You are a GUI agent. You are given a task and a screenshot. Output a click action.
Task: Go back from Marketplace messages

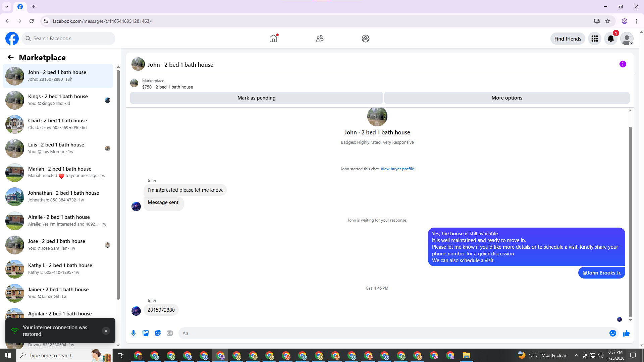(11, 57)
